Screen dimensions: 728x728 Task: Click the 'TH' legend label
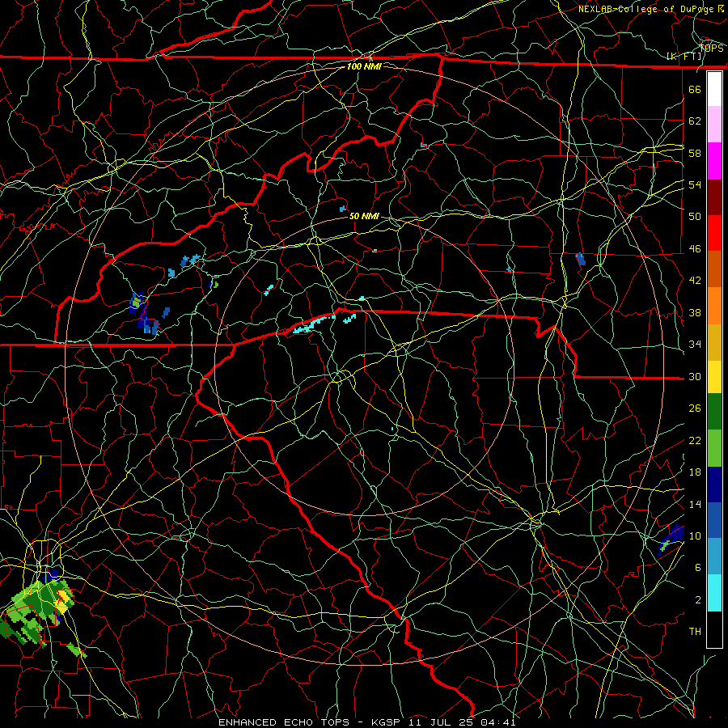point(695,632)
